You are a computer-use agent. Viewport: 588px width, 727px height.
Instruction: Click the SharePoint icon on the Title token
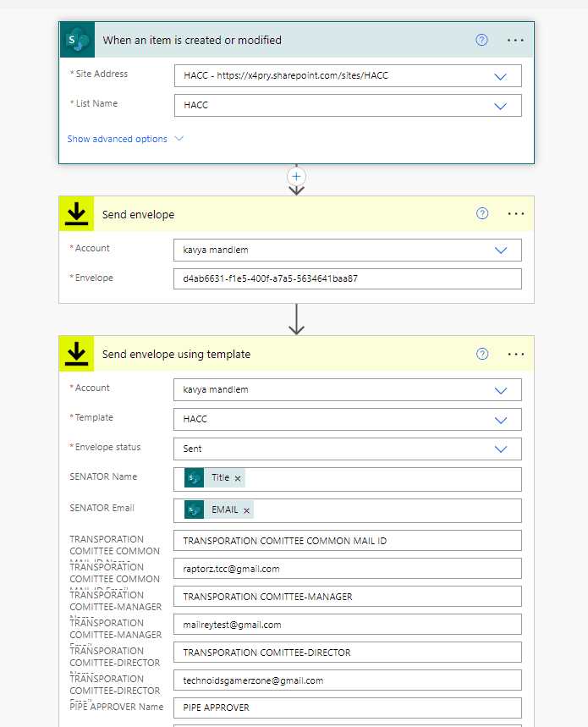pyautogui.click(x=194, y=477)
